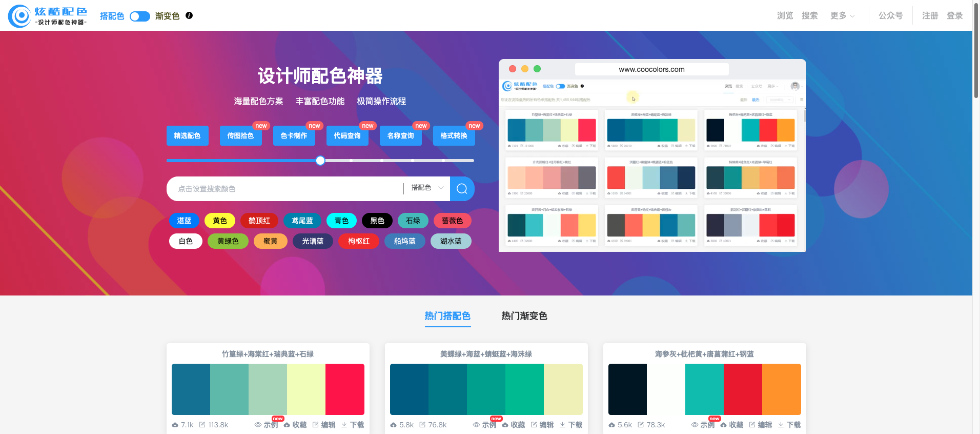Click the 示例 eye icon on 竹篁绿 card
Screen dimensions: 980x434
click(x=258, y=425)
